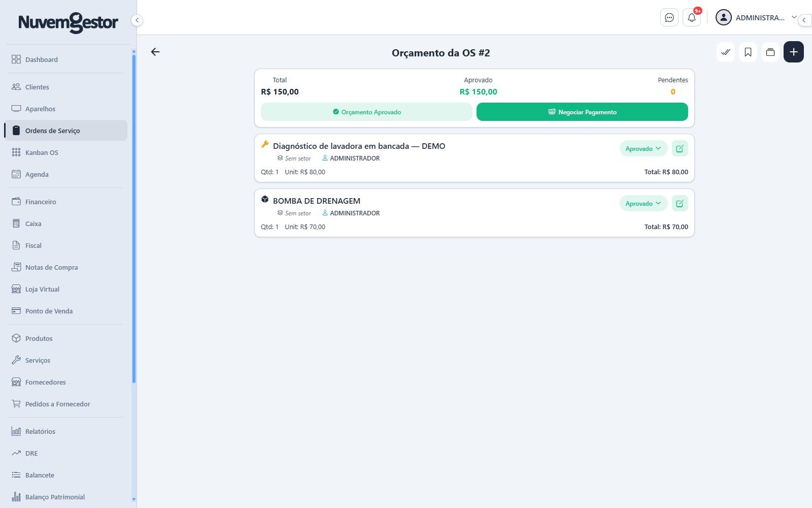Viewport: 812px width, 508px height.
Task: Click the double-check approve all icon
Action: coord(726,52)
